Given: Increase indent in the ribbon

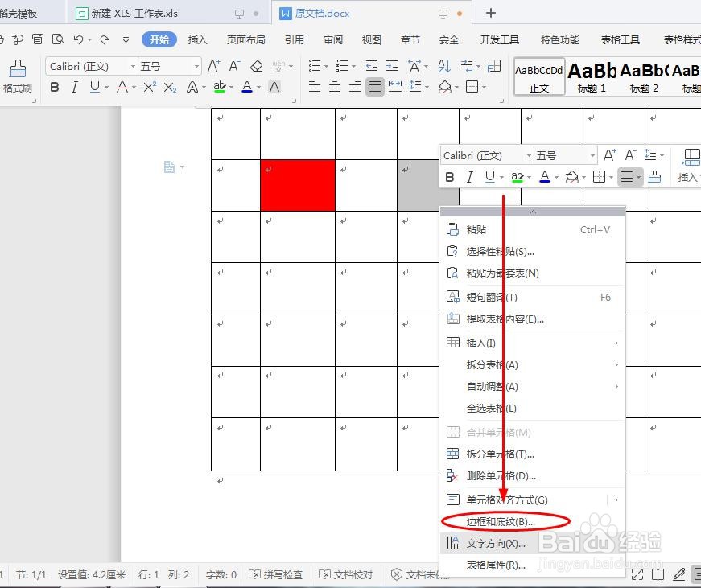Looking at the screenshot, I should (x=392, y=66).
